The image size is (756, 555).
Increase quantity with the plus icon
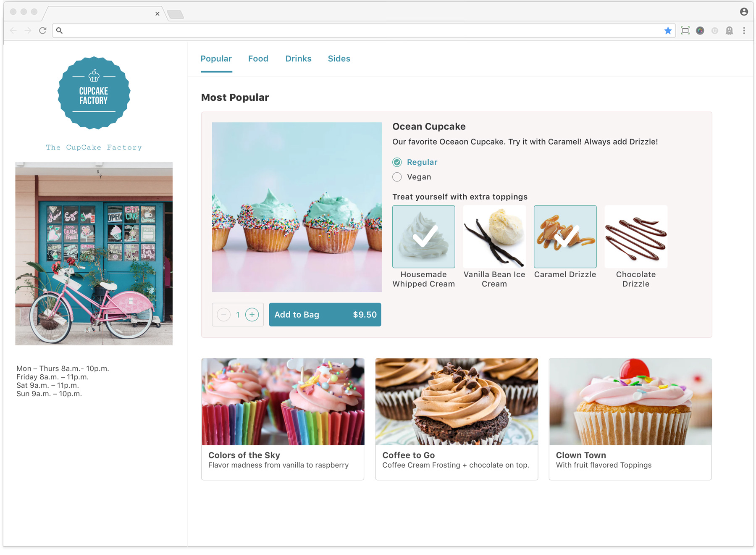pos(252,314)
